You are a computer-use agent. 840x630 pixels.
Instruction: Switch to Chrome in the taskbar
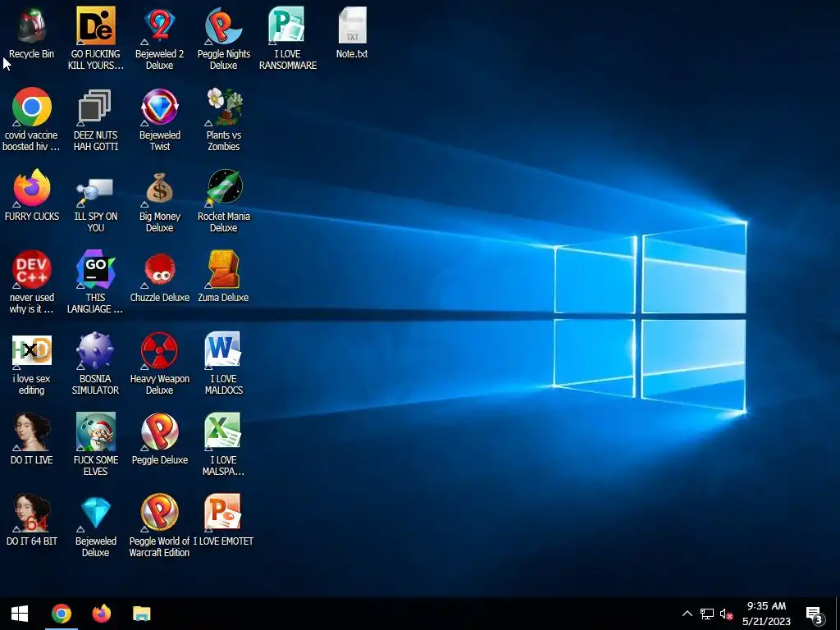[x=62, y=614]
